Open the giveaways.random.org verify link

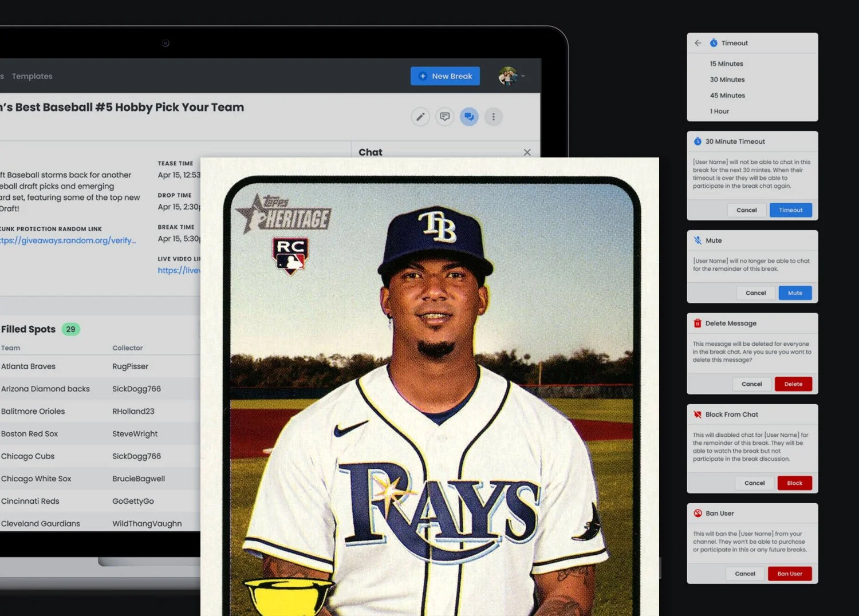click(68, 240)
